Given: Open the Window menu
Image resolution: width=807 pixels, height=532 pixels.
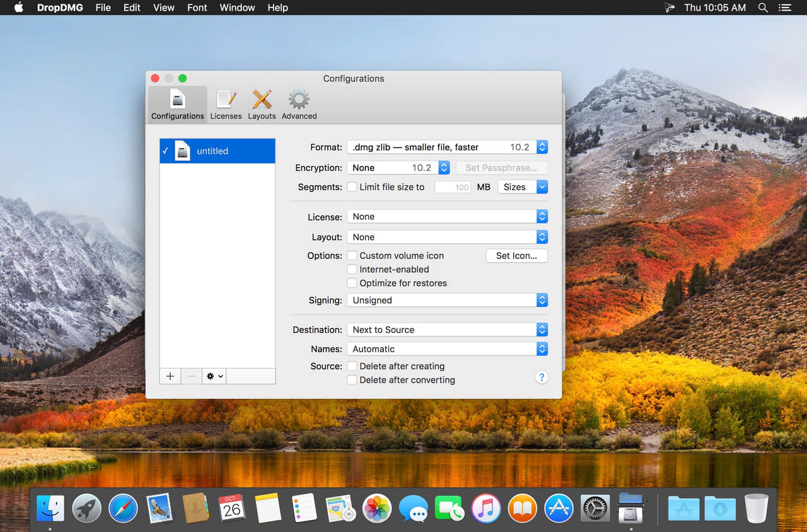Looking at the screenshot, I should [237, 8].
